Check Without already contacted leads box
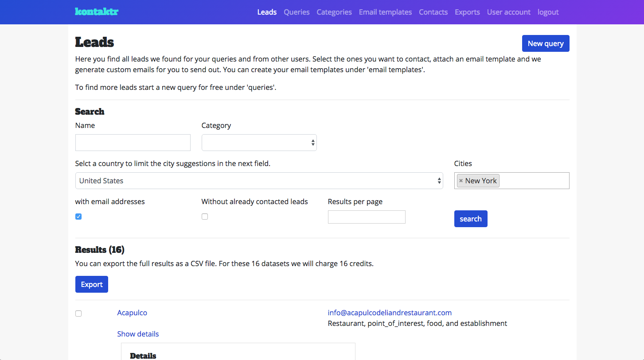This screenshot has width=644, height=360. coord(205,217)
